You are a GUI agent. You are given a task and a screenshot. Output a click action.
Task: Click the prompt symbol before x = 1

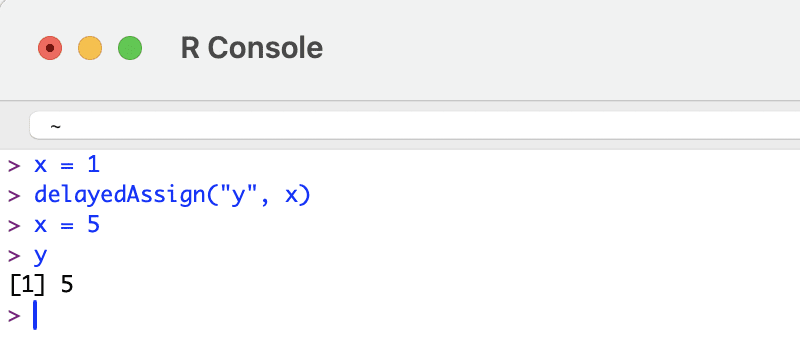point(14,166)
